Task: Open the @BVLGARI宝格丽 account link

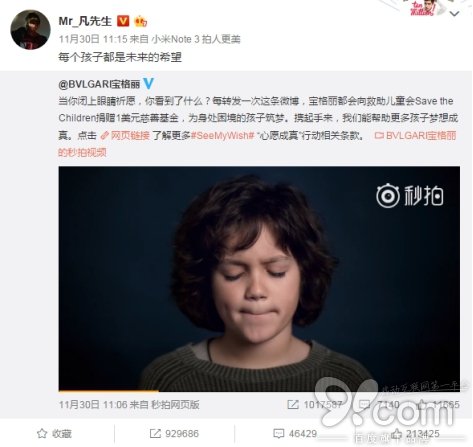Action: pos(99,84)
